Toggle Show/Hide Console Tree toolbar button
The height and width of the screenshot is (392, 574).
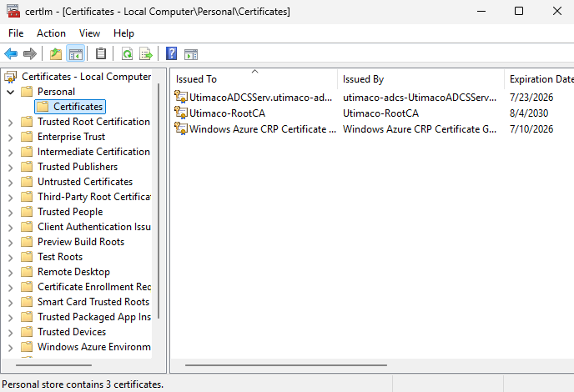[x=76, y=54]
